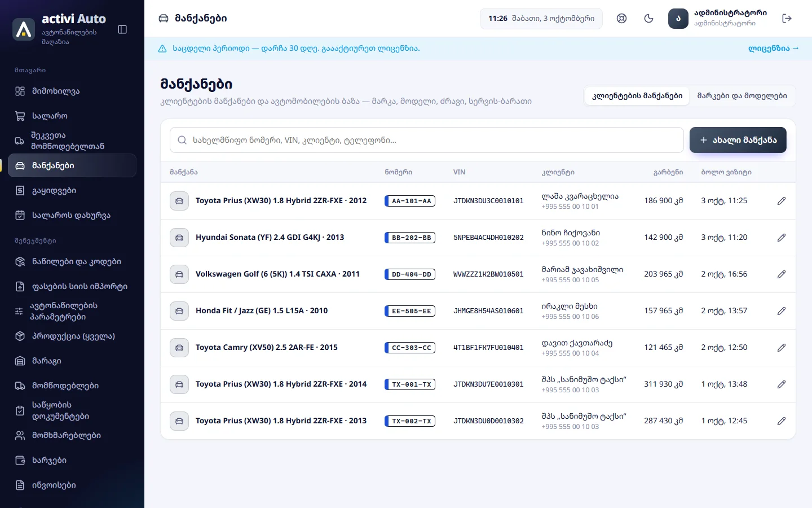Open ინვოისები in the sidebar
The width and height of the screenshot is (812, 508).
point(72,485)
